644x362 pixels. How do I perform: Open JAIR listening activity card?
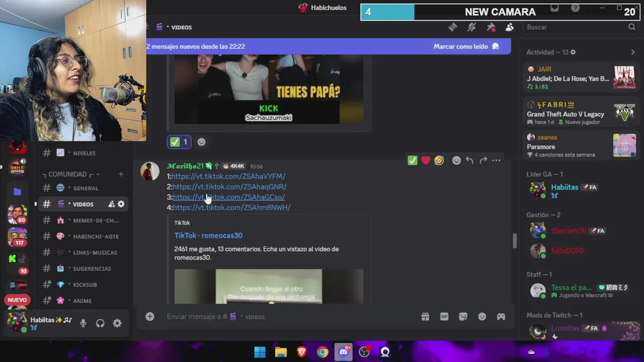point(581,78)
